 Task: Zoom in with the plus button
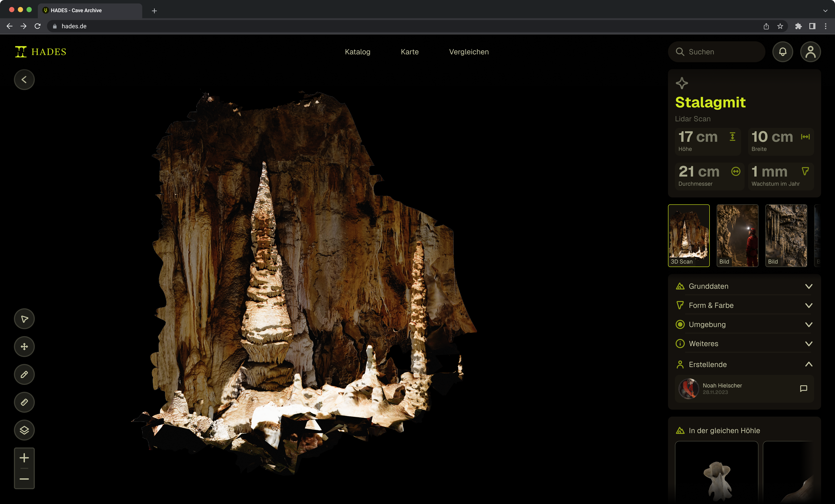click(x=24, y=458)
